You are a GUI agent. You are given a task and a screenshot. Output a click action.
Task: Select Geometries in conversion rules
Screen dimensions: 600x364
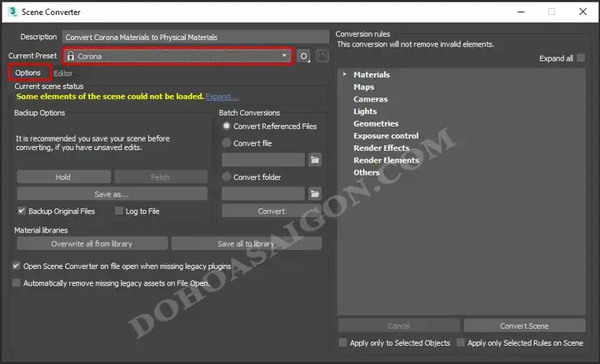pos(376,123)
